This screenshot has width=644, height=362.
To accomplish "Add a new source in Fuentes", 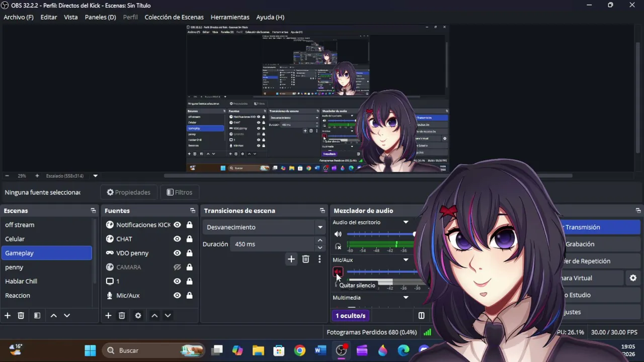I will click(108, 316).
